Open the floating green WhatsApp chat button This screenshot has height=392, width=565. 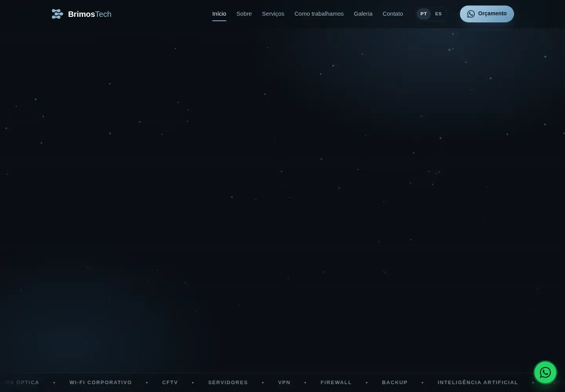click(545, 372)
